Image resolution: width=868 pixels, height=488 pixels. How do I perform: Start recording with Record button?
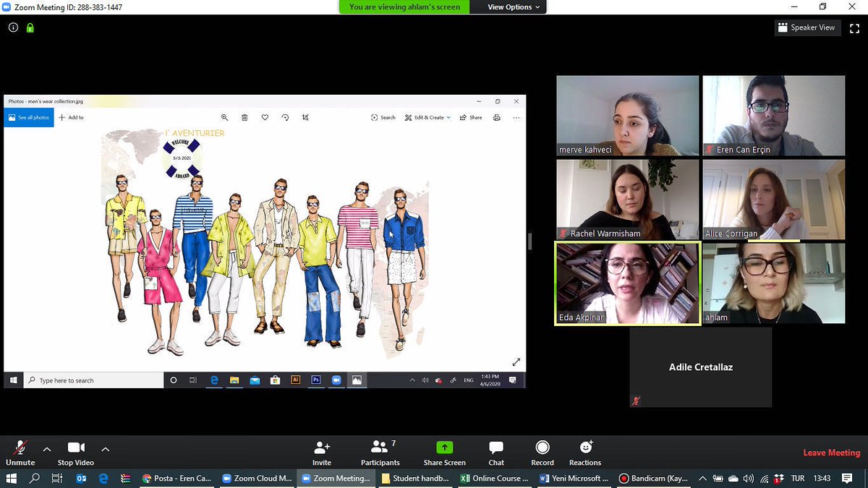(x=542, y=453)
